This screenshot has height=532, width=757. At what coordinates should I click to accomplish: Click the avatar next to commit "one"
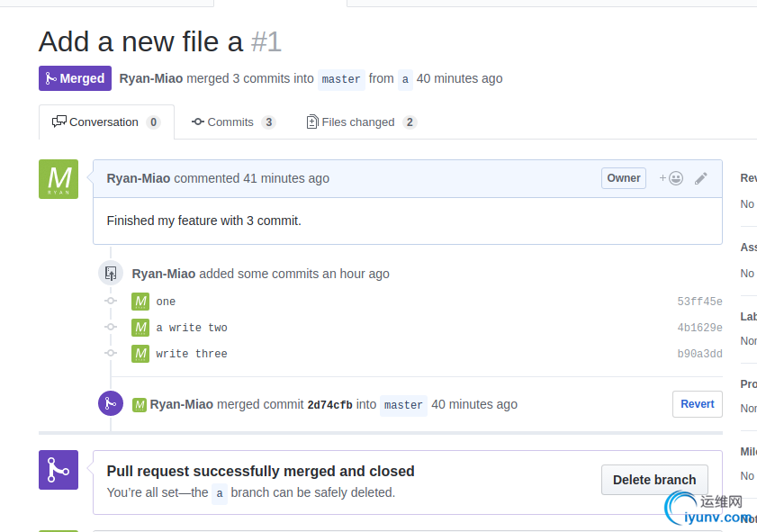click(x=140, y=302)
